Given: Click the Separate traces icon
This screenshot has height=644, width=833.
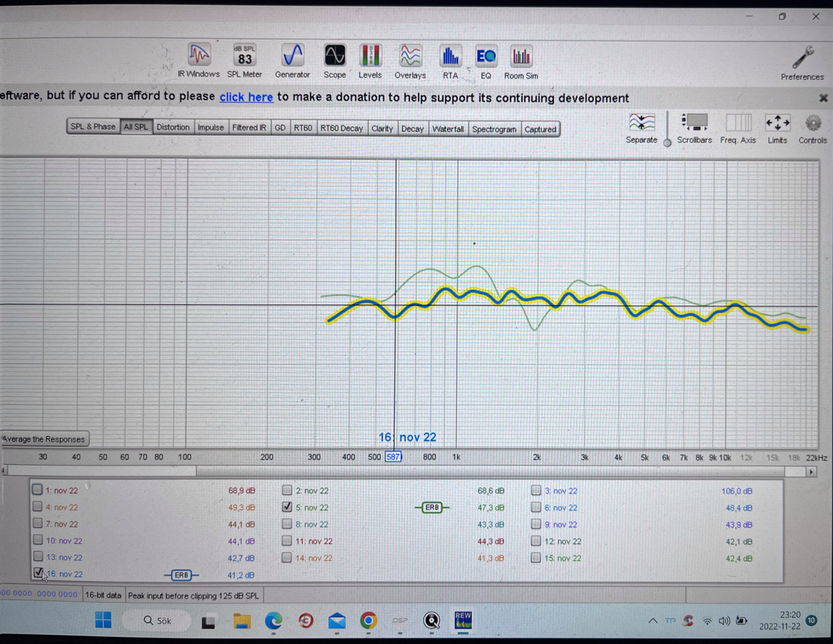Looking at the screenshot, I should (642, 128).
